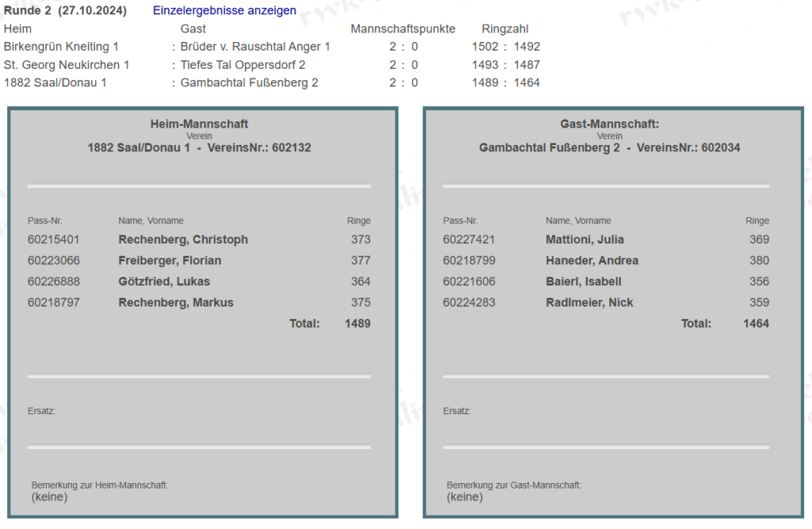This screenshot has height=529, width=812.
Task: Click Ringzahl result 1502 : 1492
Action: click(505, 47)
